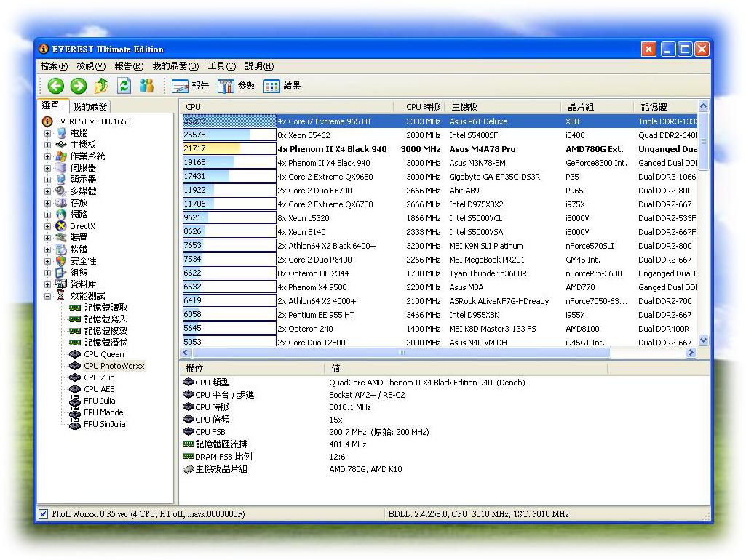Open the 參數 parameters toolbar button
This screenshot has width=746, height=560.
237,86
